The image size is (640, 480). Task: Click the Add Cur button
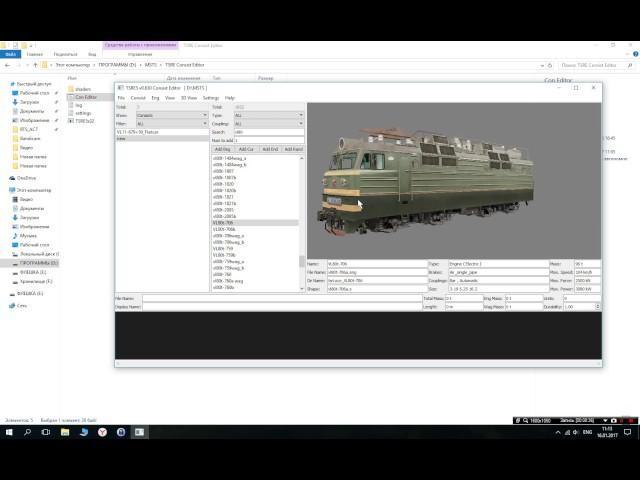click(x=246, y=149)
